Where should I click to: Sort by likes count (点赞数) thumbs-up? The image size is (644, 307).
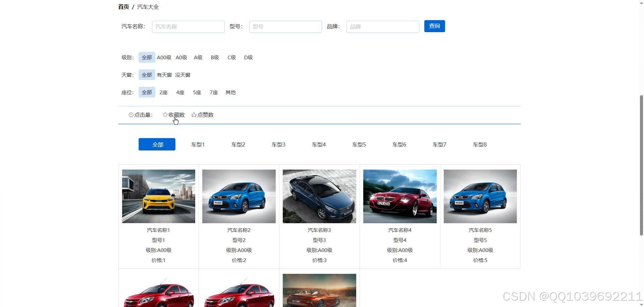coord(194,115)
